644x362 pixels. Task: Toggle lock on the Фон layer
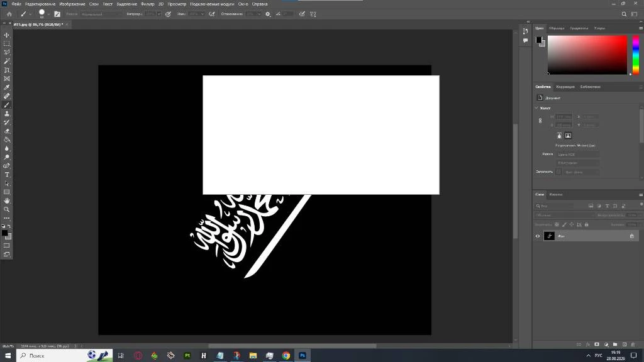tap(631, 236)
